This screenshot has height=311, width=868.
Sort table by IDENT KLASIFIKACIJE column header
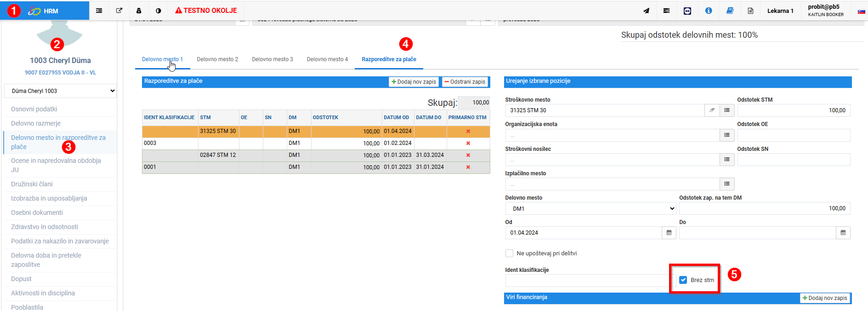coord(170,117)
